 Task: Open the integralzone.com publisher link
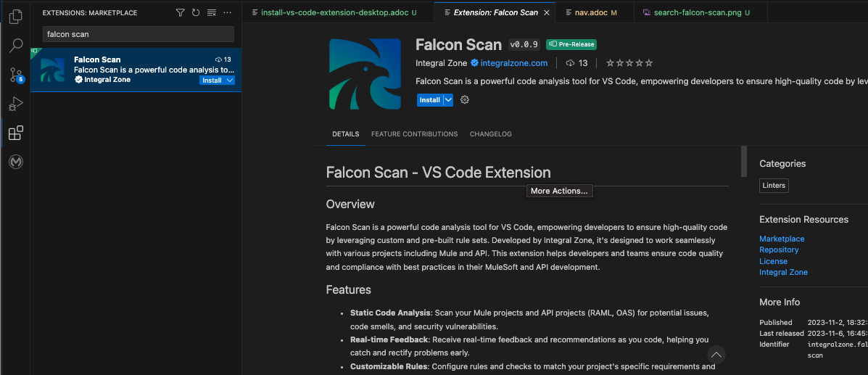[x=513, y=63]
